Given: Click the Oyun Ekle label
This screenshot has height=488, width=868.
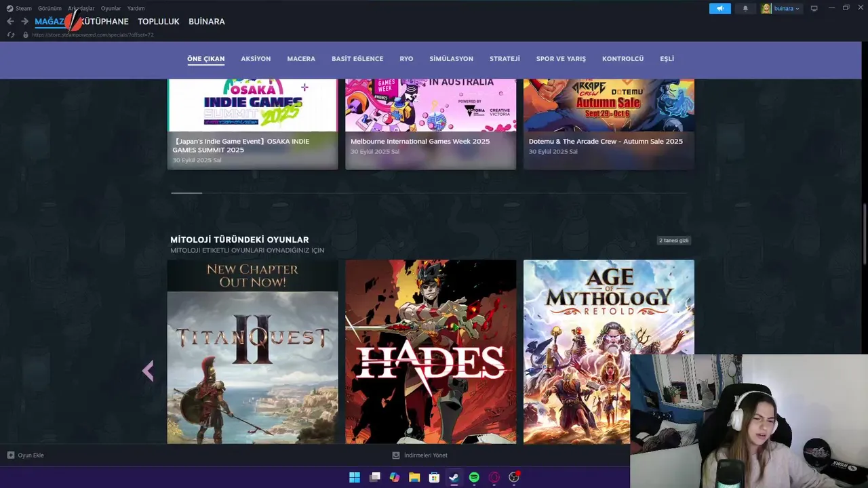Looking at the screenshot, I should (x=31, y=455).
